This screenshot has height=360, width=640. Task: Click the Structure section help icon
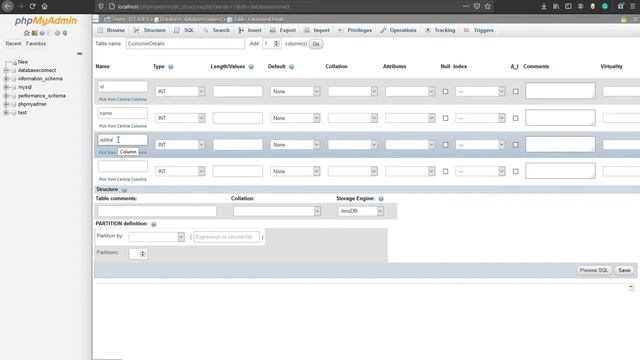(124, 190)
